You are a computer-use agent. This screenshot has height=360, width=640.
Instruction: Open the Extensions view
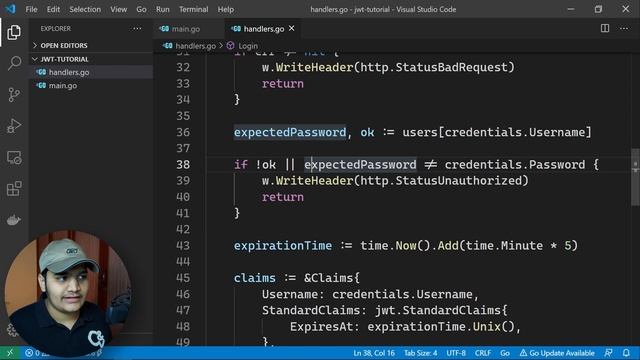point(14,189)
